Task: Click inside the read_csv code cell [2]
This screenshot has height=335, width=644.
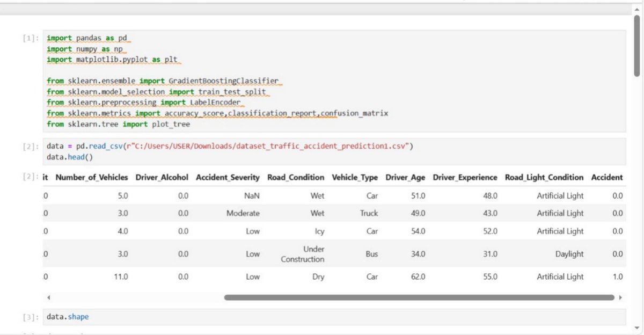Action: pyautogui.click(x=334, y=151)
